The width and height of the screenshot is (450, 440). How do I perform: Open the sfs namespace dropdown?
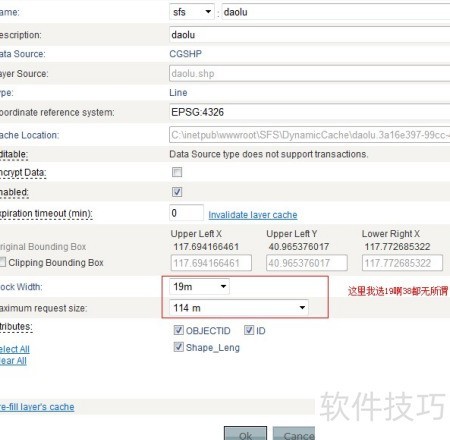192,12
